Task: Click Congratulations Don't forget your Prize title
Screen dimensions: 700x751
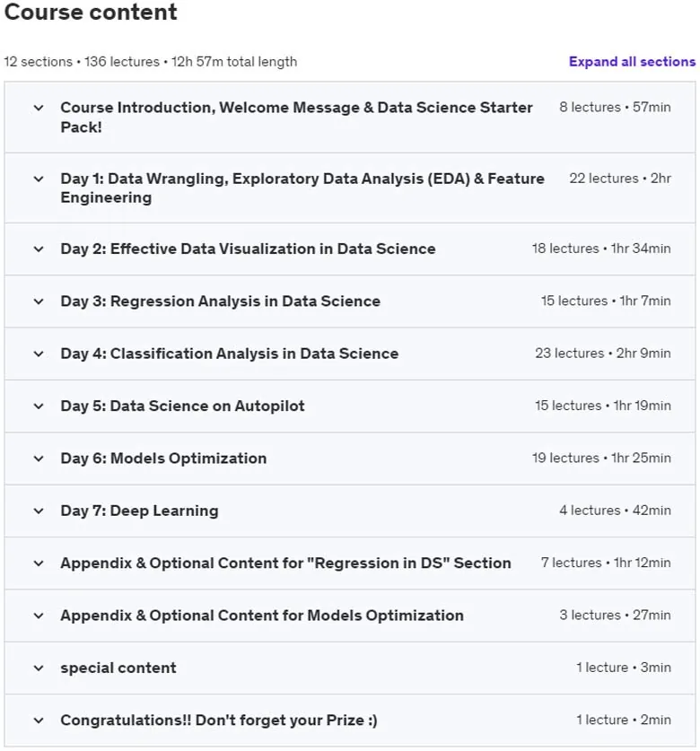Action: (x=219, y=720)
